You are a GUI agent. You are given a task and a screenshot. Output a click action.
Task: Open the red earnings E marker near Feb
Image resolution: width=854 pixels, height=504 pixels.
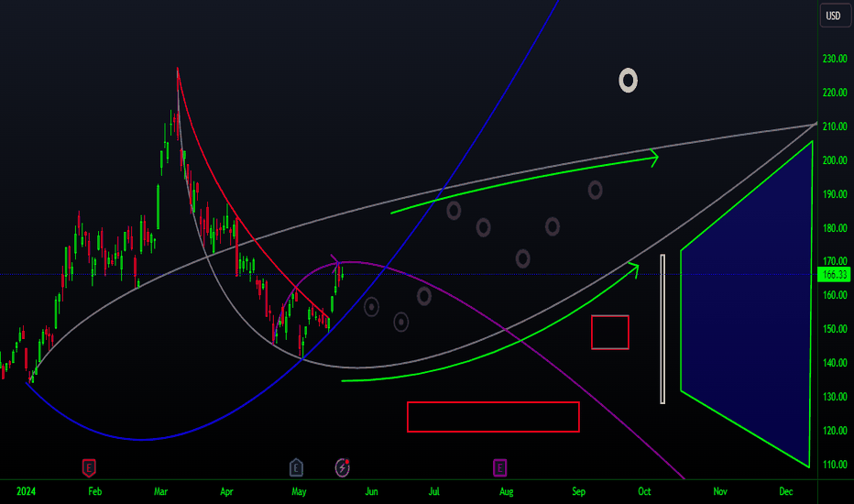coord(89,467)
